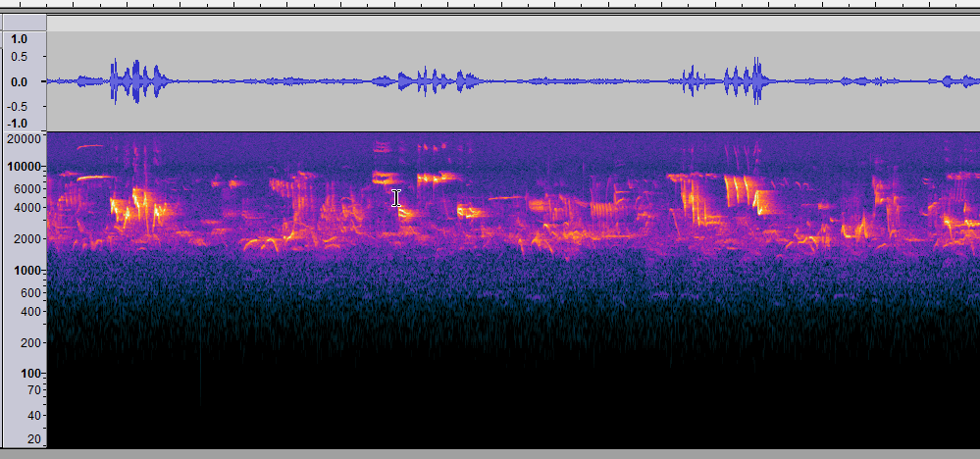The image size is (980, 459).
Task: Click the 600 Hz frequency scale label
Action: point(29,293)
